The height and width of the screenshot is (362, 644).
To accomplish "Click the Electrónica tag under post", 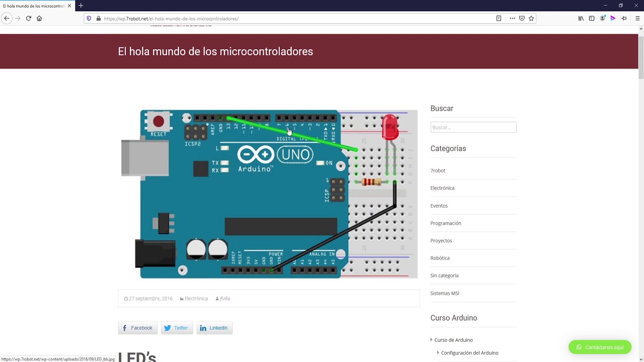I will pyautogui.click(x=196, y=299).
